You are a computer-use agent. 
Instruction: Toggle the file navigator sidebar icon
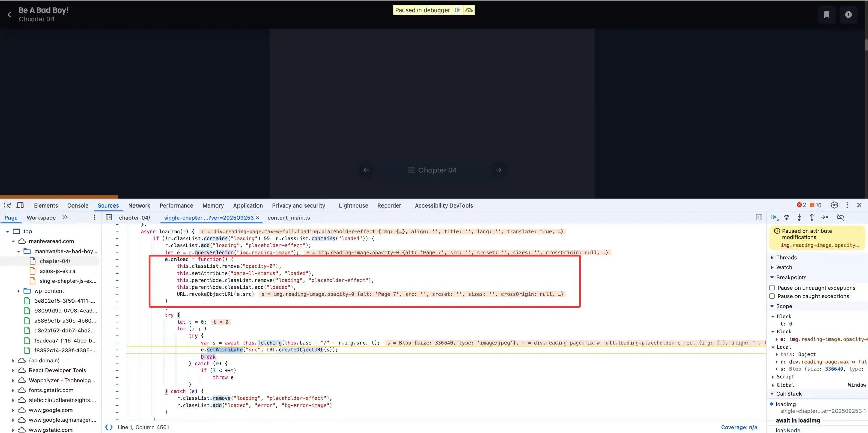click(x=109, y=217)
